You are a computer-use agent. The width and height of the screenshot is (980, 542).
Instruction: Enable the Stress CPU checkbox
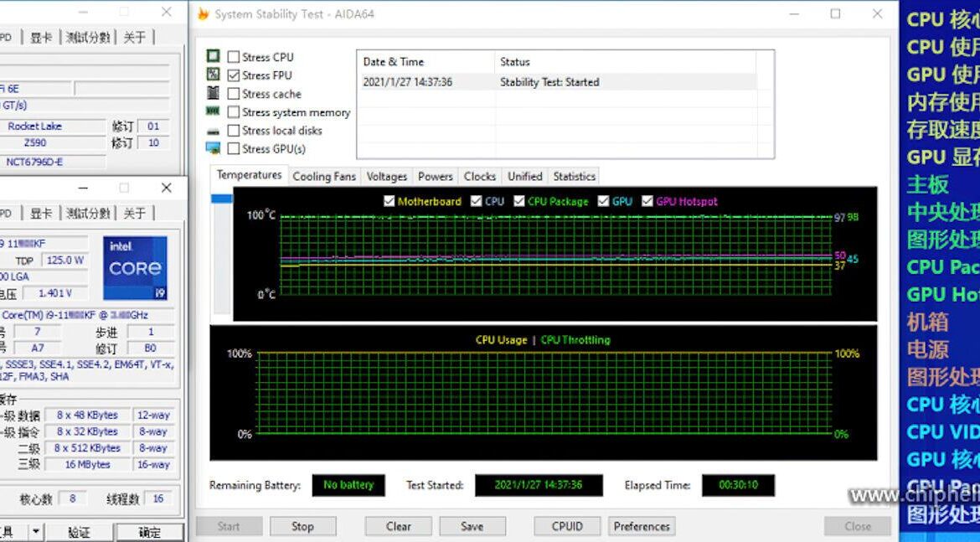coord(232,56)
